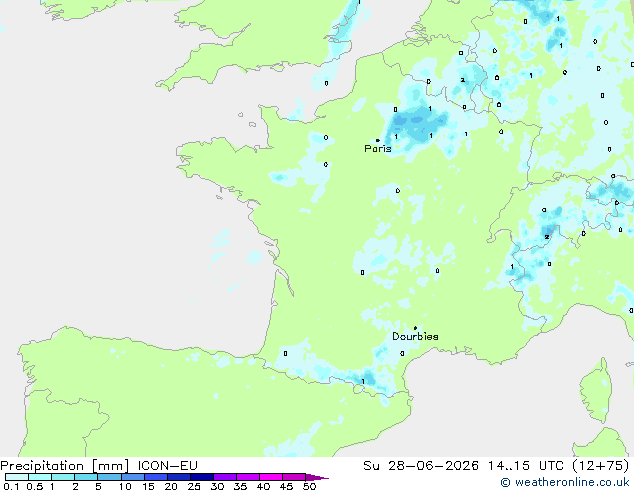634x490 pixels.
Task: Pick the magenta 40 to 45 legend swatch
Action: [271, 477]
